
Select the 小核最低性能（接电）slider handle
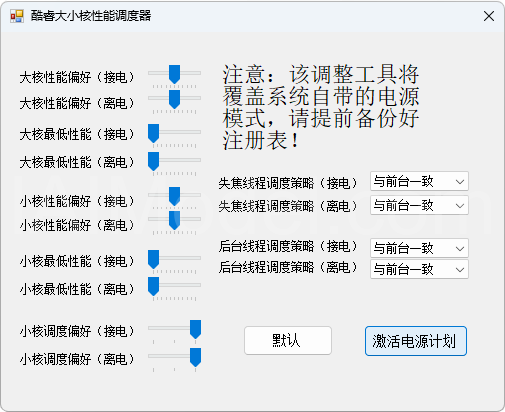(x=153, y=259)
